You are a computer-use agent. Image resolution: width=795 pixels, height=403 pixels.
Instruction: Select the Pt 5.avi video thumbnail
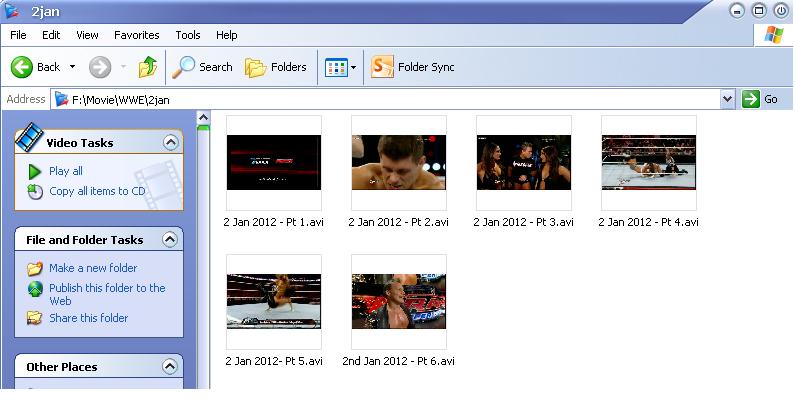click(x=274, y=302)
